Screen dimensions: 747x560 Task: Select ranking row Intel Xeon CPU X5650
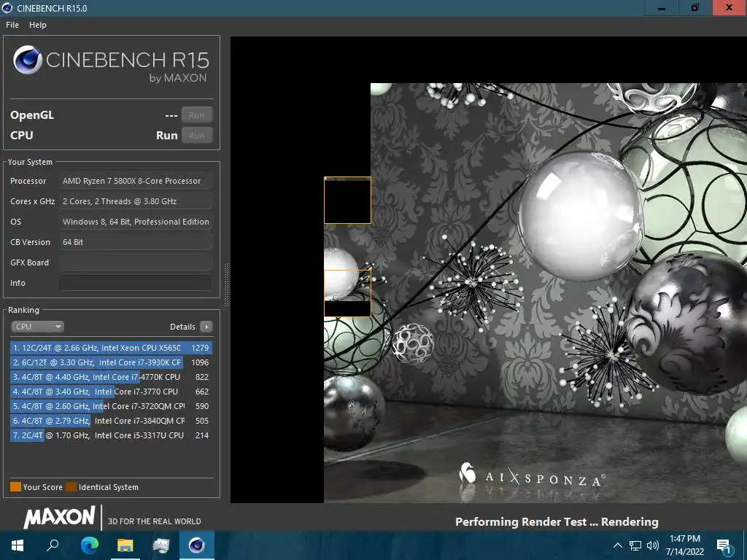[111, 348]
